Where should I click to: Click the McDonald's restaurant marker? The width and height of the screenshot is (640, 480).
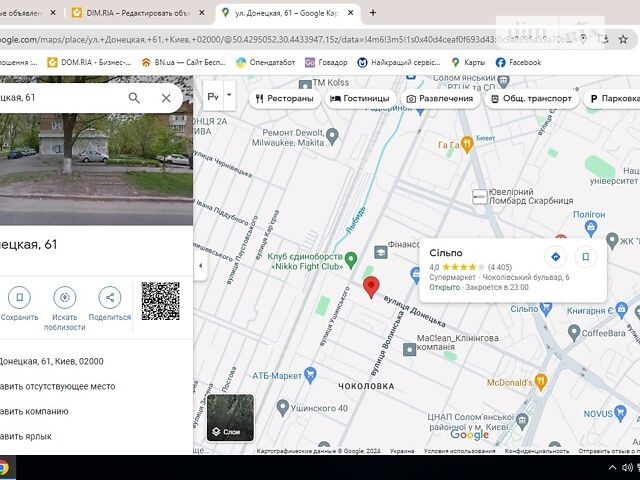tap(541, 382)
